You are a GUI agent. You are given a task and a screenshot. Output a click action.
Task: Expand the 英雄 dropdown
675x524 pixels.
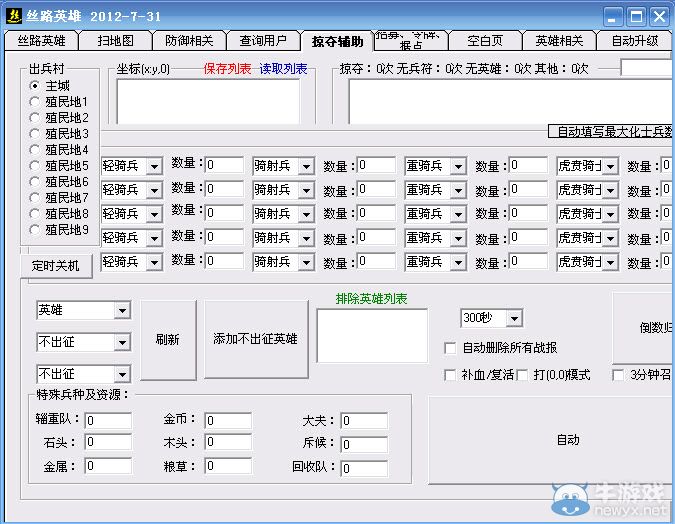pos(122,310)
